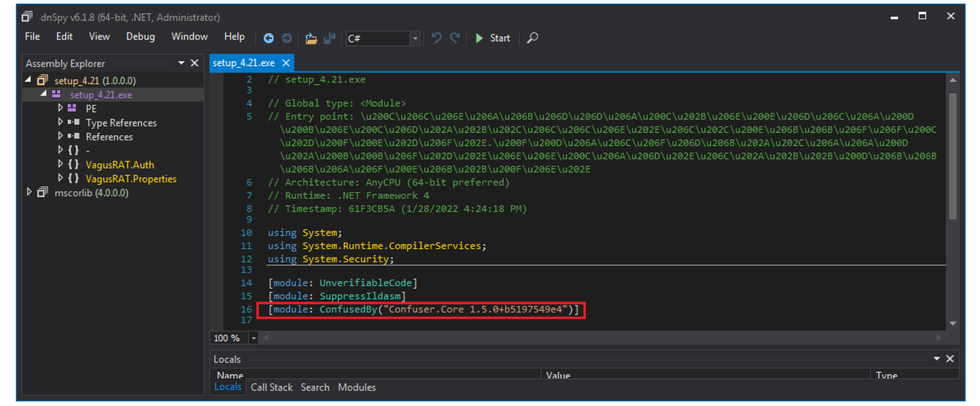Viewport: 980px width, 406px height.
Task: Switch to the Call Stack tab
Action: (x=272, y=388)
